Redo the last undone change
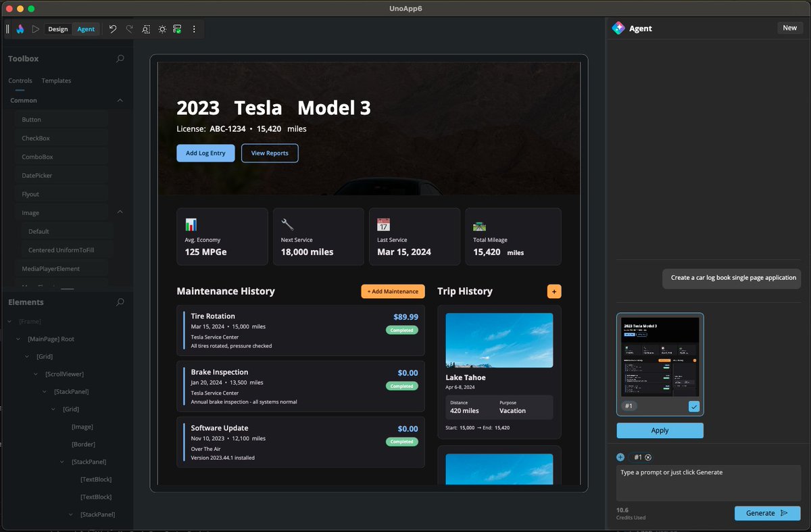Screen dimensions: 811x532 tap(129, 29)
